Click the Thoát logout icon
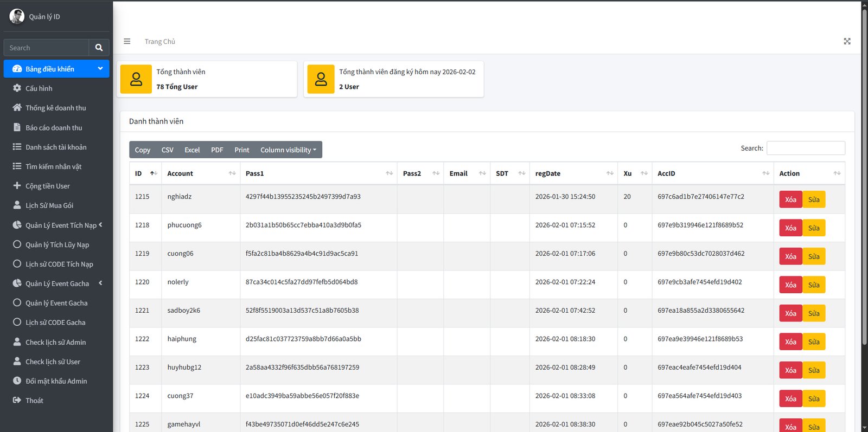 [17, 401]
